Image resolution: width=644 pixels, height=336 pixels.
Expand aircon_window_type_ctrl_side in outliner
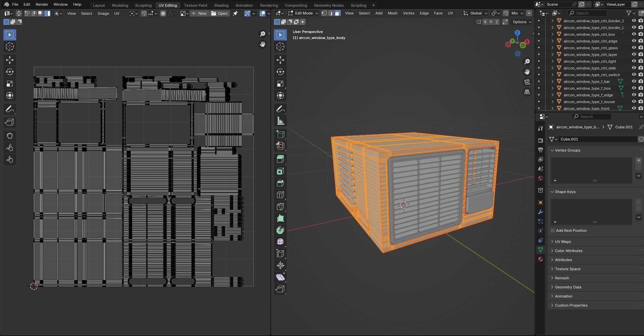point(552,68)
